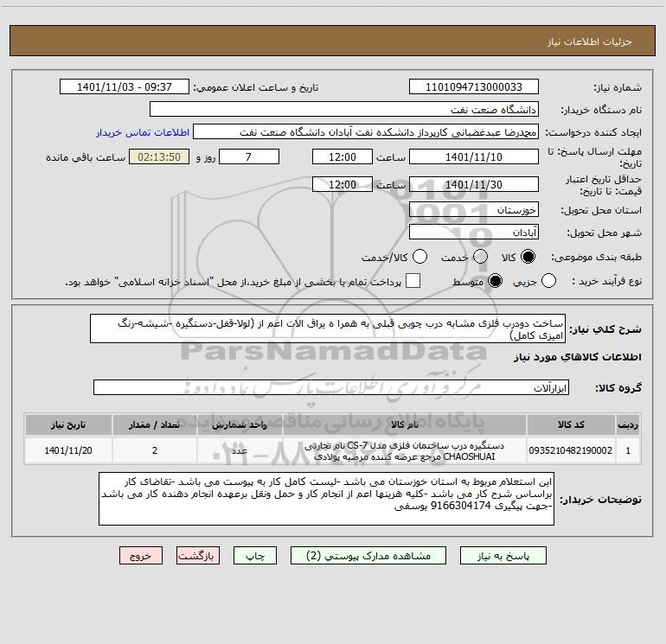Screen dimensions: 666x644
Task: Click the تاریخ نیاز column header
Action: [68, 424]
